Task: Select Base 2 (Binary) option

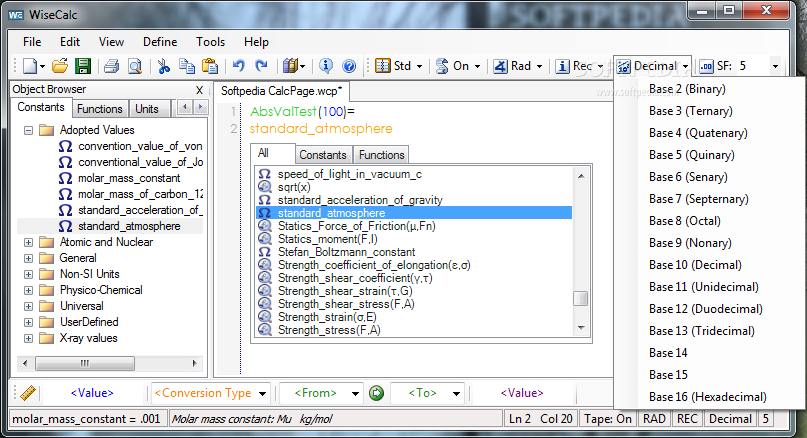Action: 687,89
